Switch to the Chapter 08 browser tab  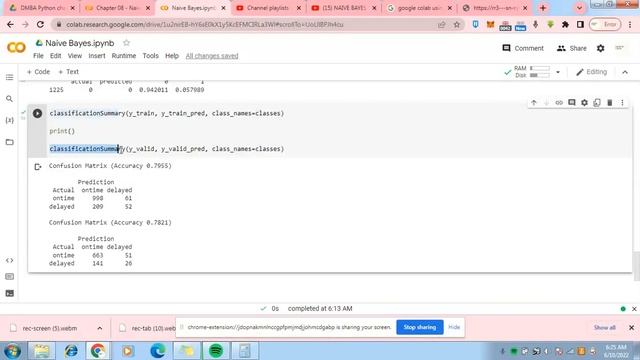118,8
